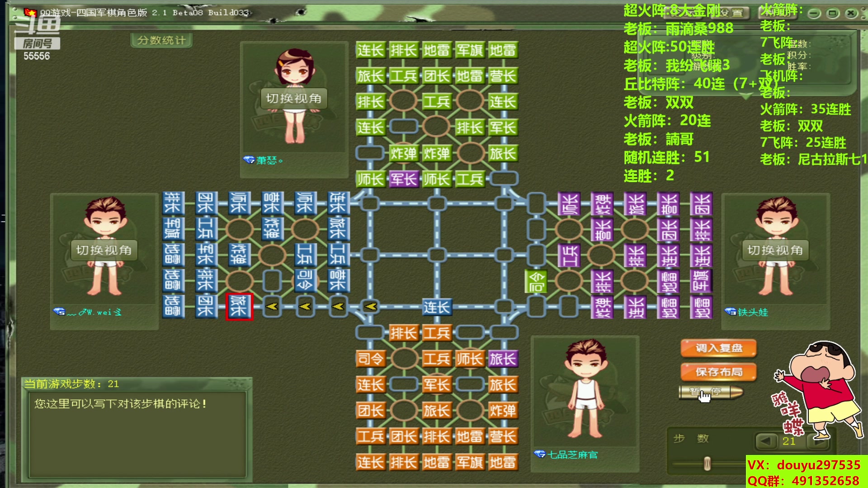This screenshot has height=488, width=868.
Task: Click player name 七品芝麻官
Action: click(x=572, y=455)
